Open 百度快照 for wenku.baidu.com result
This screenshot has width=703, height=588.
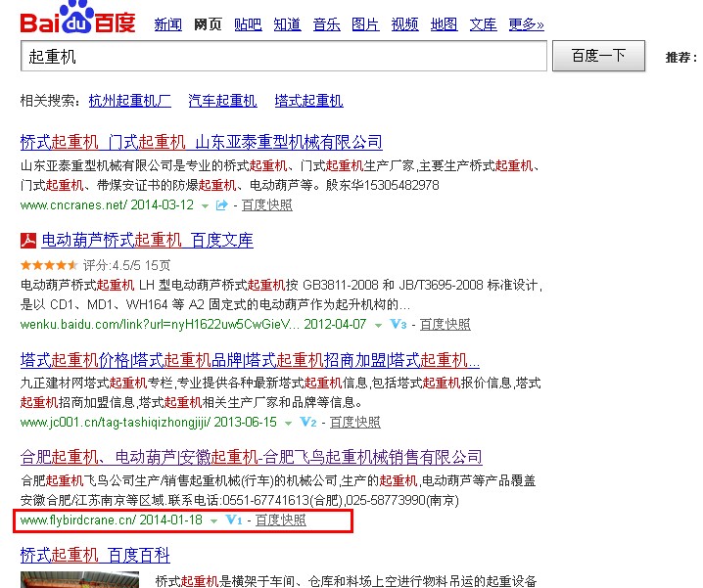(445, 324)
